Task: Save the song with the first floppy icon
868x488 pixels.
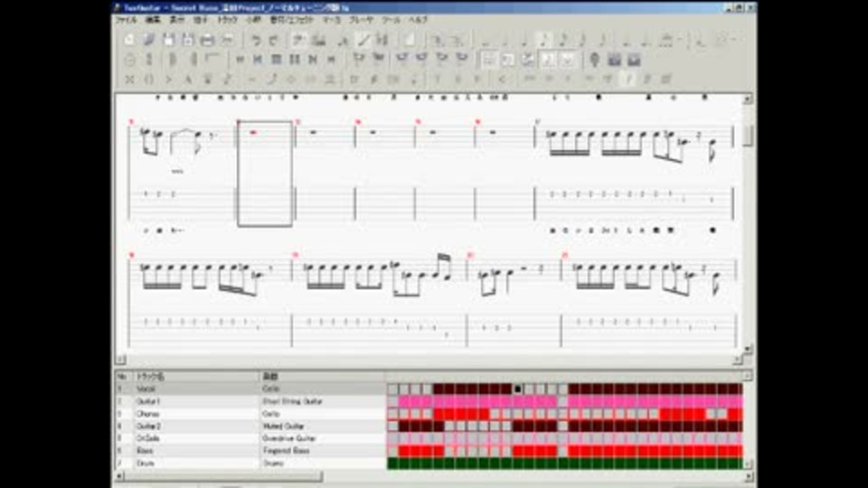Action: 169,40
